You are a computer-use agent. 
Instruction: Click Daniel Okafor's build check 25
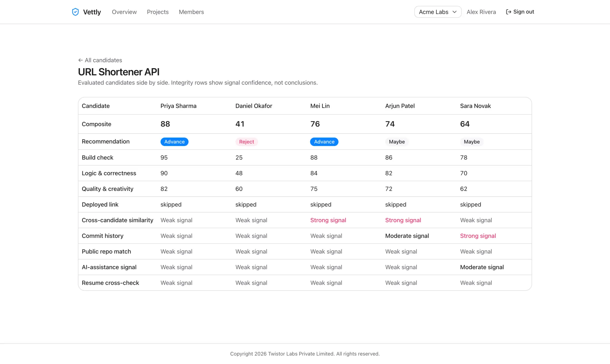coord(239,157)
